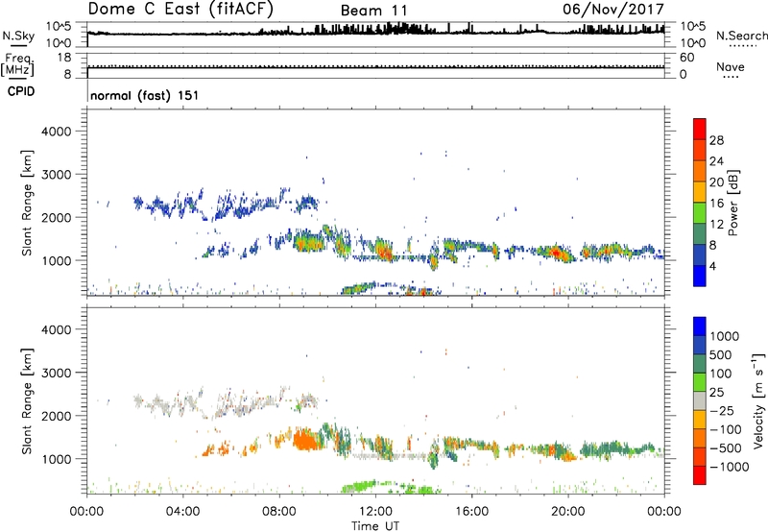Image resolution: width=768 pixels, height=532 pixels.
Task: Click the 'Nave' legend label
Action: click(x=731, y=66)
